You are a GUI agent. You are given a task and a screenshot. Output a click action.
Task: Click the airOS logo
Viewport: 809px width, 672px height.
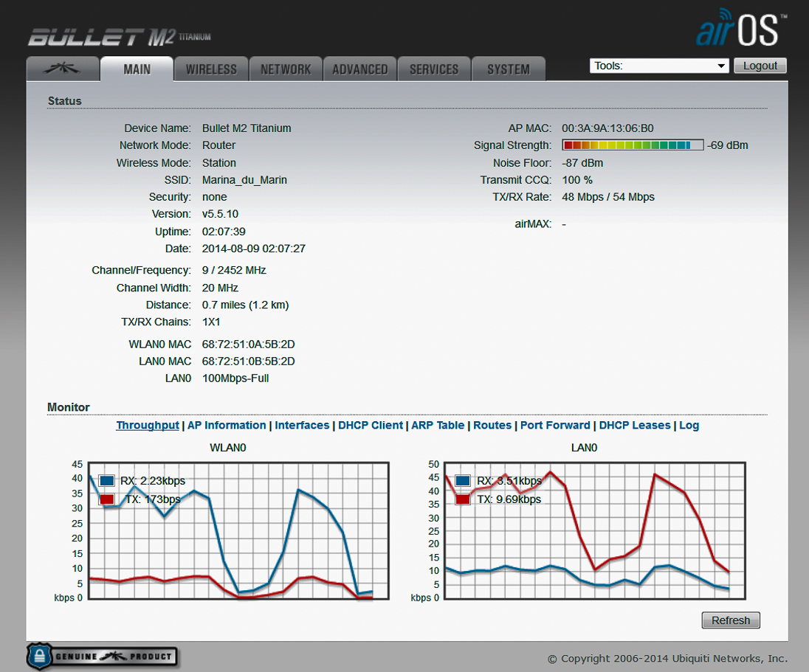coord(741,28)
